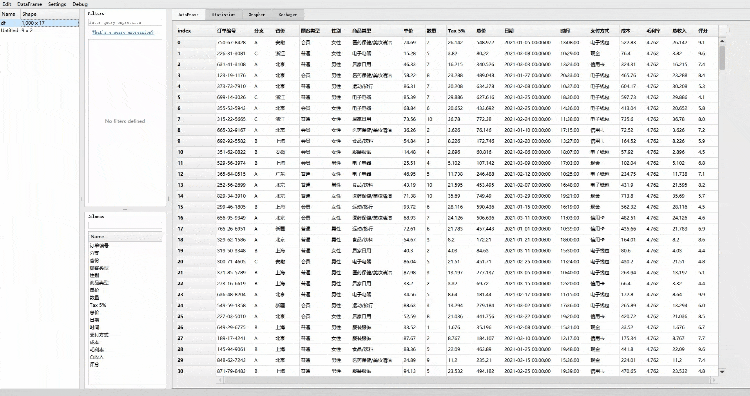Click the Name header in Columns panel
This screenshot has width=750, height=396.
(125, 237)
